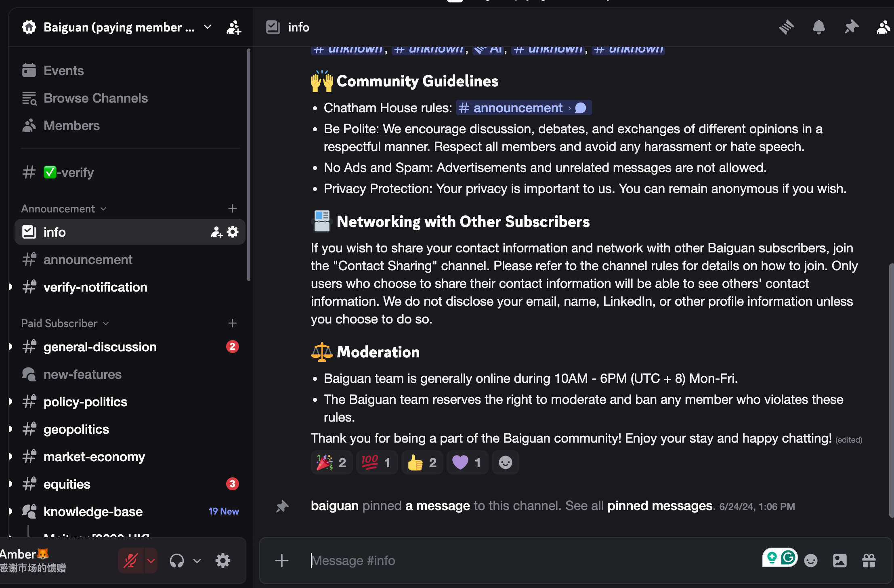Open the Threads icon in header
Viewport: 894px width, 588px height.
point(786,27)
